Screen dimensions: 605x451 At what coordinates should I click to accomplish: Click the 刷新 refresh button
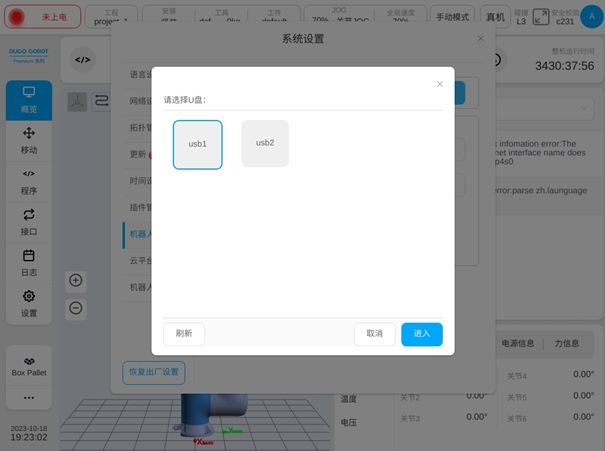(x=184, y=334)
